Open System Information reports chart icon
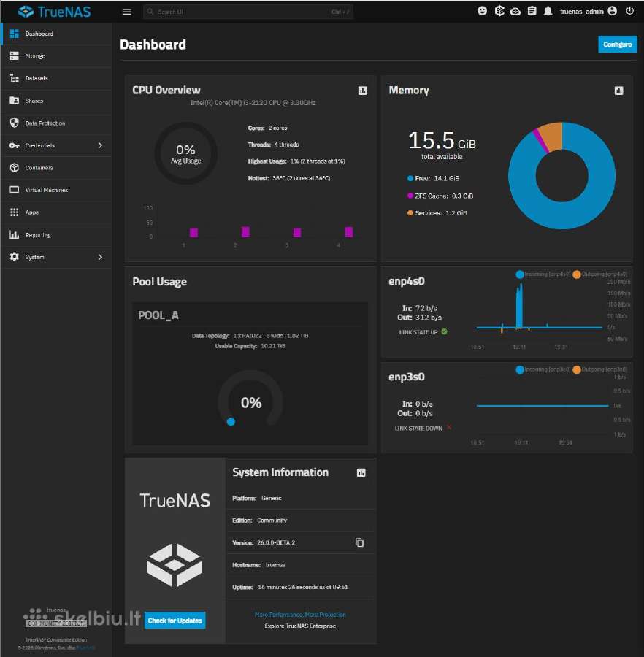This screenshot has width=644, height=657. [361, 472]
